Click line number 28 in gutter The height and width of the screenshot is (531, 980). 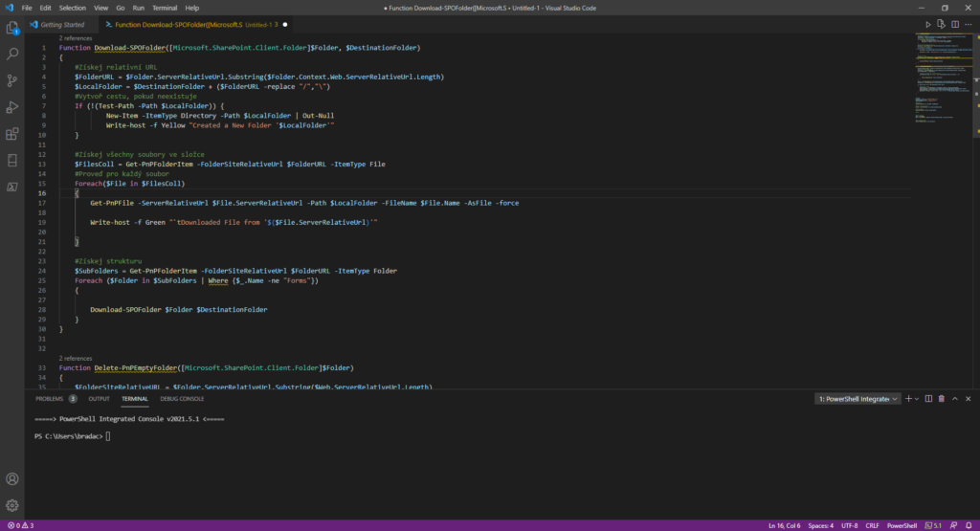pos(42,310)
